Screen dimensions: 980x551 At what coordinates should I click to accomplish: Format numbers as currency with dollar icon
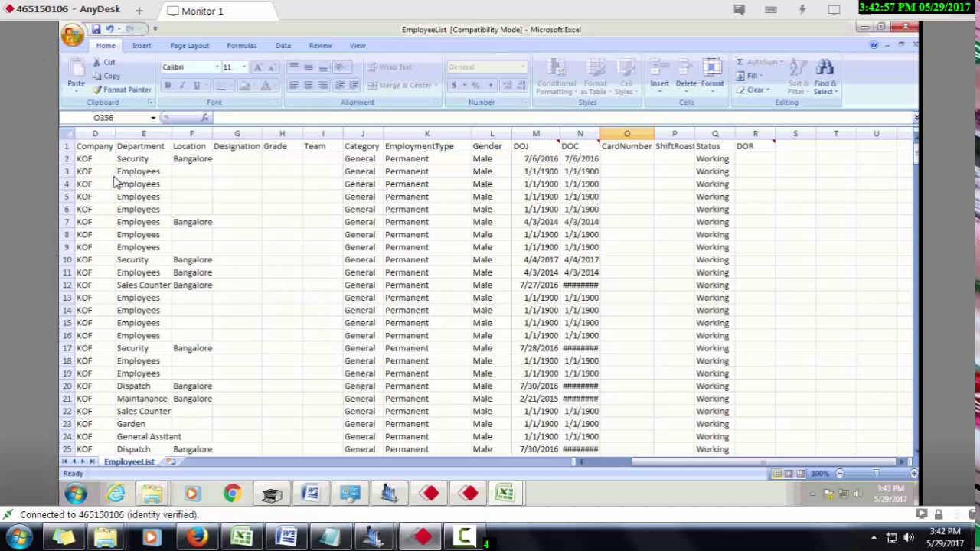point(454,86)
